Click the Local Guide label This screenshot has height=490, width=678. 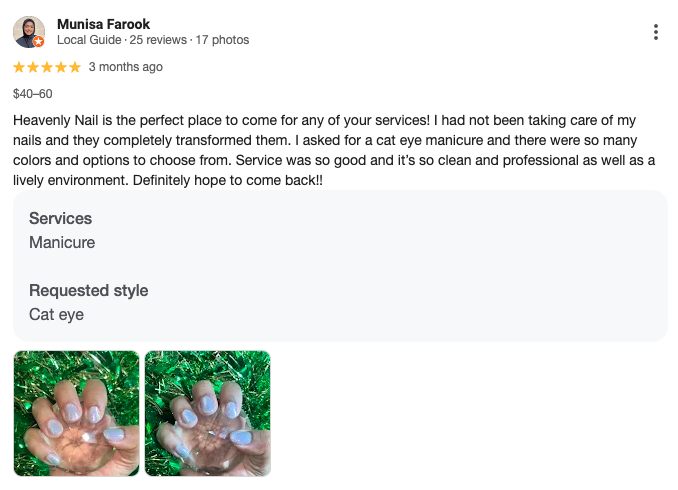(89, 40)
